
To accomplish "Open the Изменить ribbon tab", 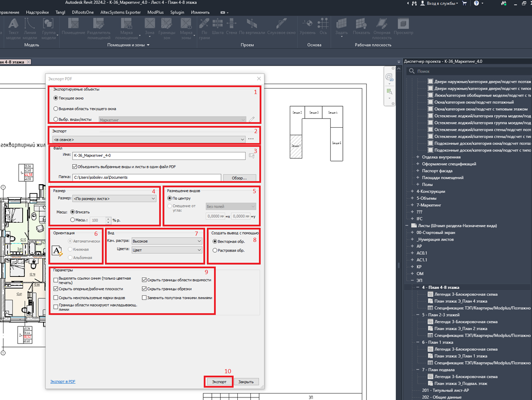I will pyautogui.click(x=200, y=12).
